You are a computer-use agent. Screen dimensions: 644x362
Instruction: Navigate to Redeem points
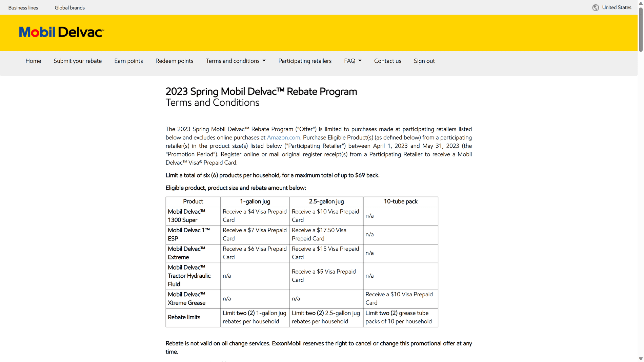[174, 61]
